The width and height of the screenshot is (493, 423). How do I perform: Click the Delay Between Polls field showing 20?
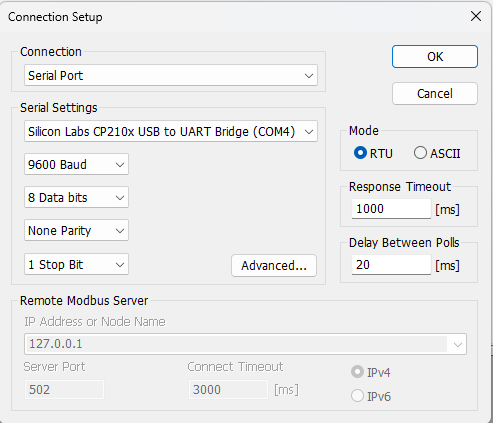(391, 265)
